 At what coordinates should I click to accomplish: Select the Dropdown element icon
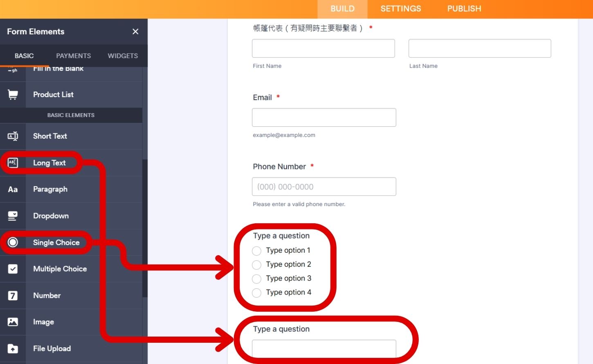(x=13, y=216)
